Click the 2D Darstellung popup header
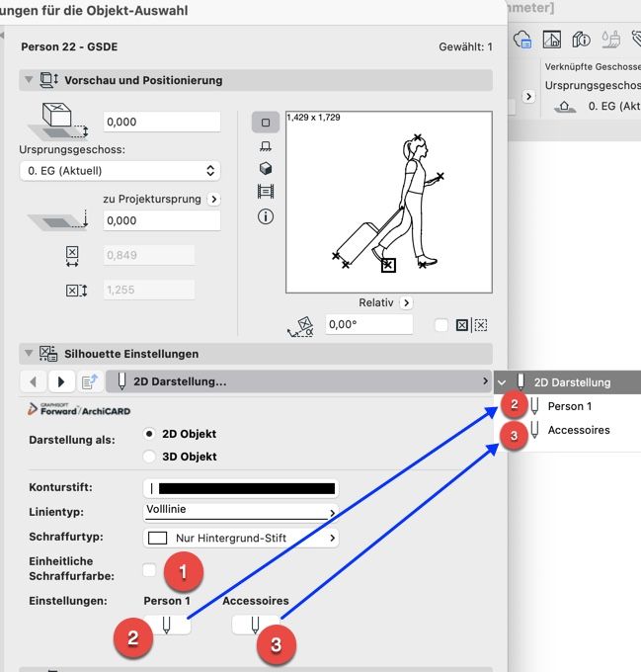Image resolution: width=641 pixels, height=672 pixels. [567, 382]
